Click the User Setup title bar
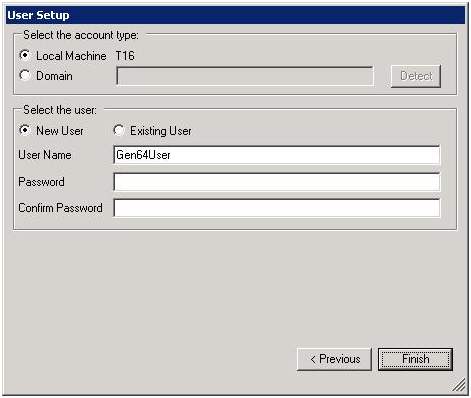 pyautogui.click(x=235, y=15)
